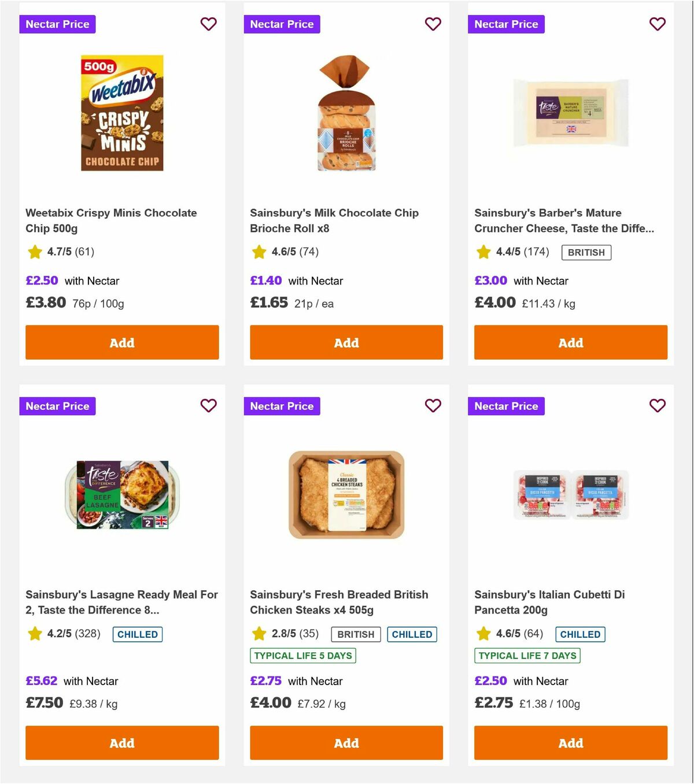The image size is (694, 784).
Task: Click the heart icon on Milk Chocolate Brioche Rolls
Action: tap(433, 24)
